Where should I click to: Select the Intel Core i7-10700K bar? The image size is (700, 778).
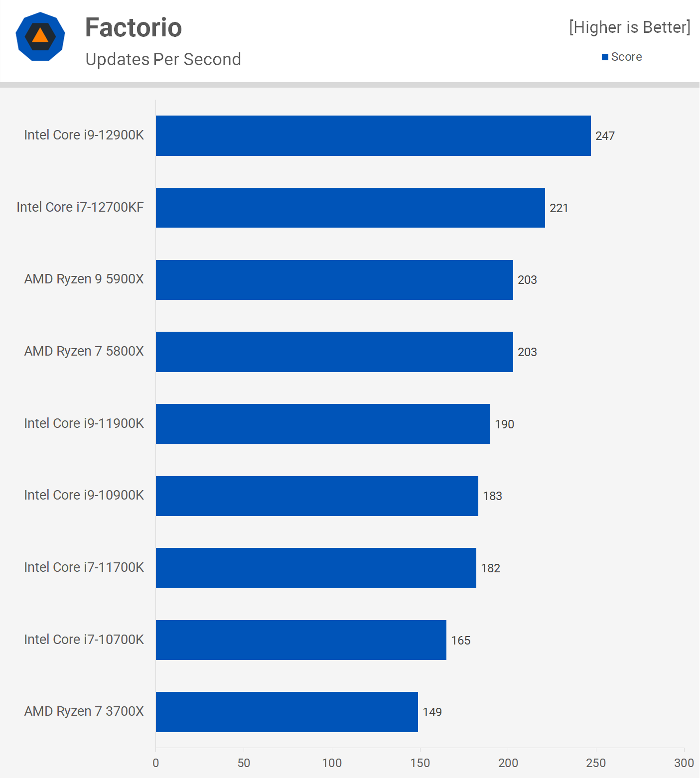coord(301,640)
